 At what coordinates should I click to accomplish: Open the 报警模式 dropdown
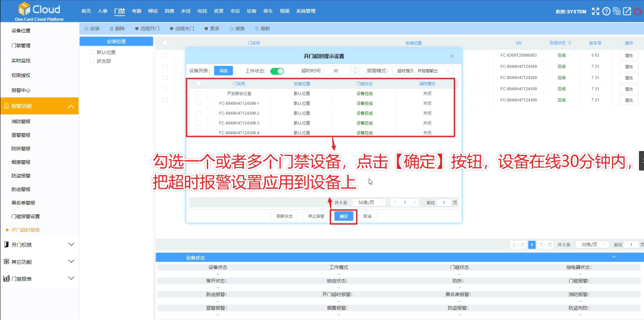pyautogui.click(x=423, y=71)
